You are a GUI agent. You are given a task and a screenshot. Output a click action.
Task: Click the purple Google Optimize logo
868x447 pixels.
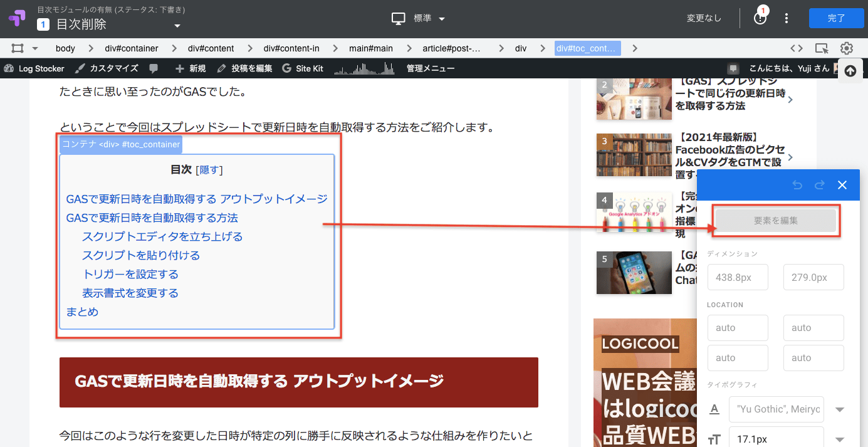17,18
